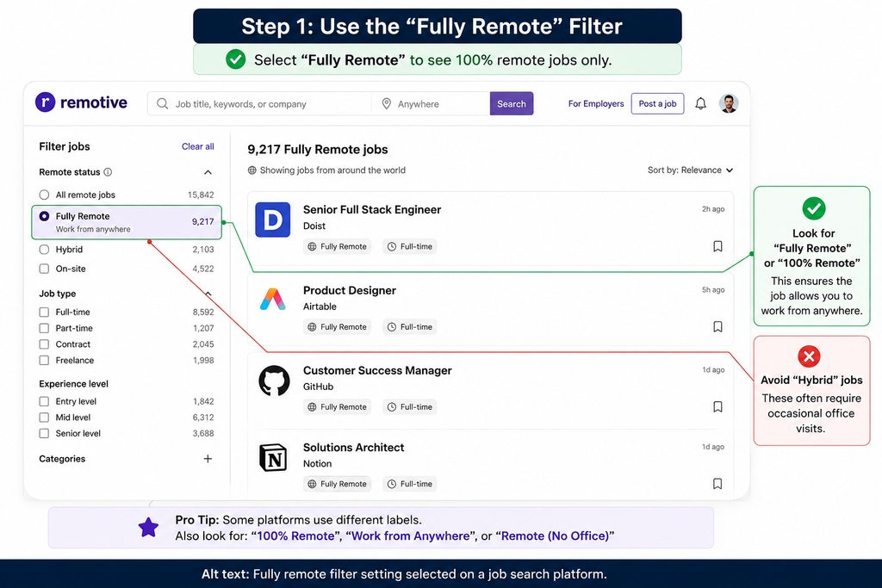Open the Product Designer listing

click(350, 291)
